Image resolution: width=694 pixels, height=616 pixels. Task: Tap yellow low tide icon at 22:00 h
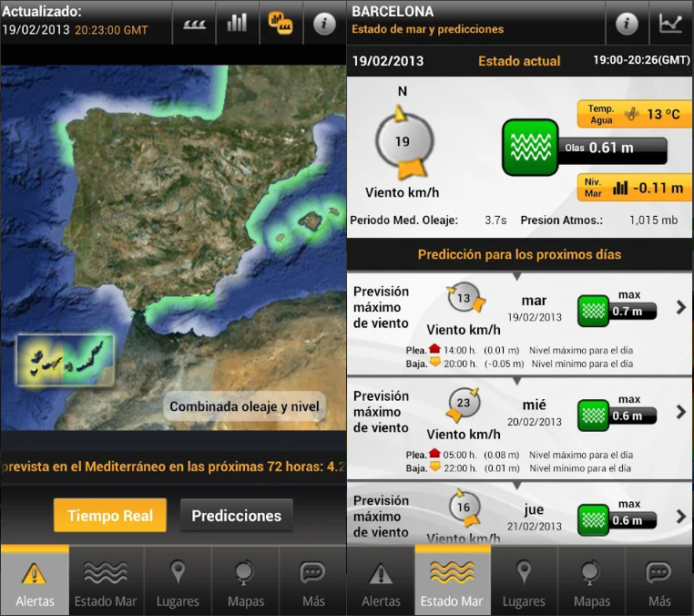tap(435, 467)
